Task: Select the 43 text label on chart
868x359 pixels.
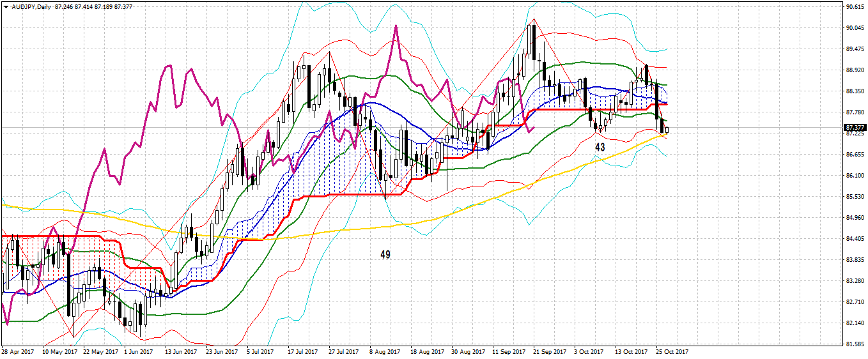Action: (x=600, y=147)
